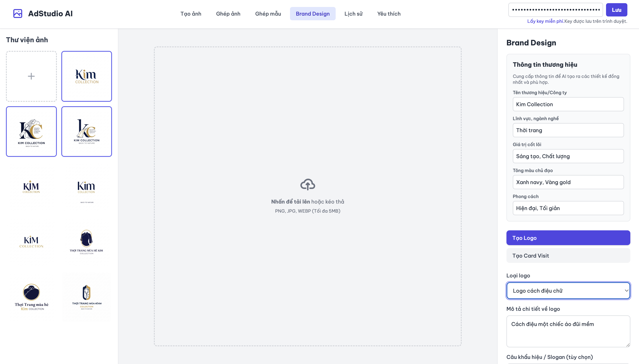Viewport: 639px width, 364px height.
Task: Select the lowercase kc logo thumbnail
Action: [87, 132]
